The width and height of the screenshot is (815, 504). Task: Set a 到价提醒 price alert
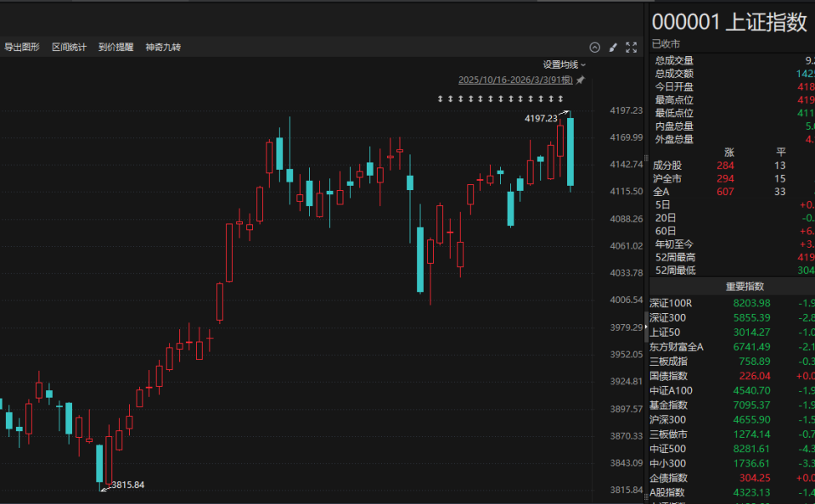click(116, 48)
